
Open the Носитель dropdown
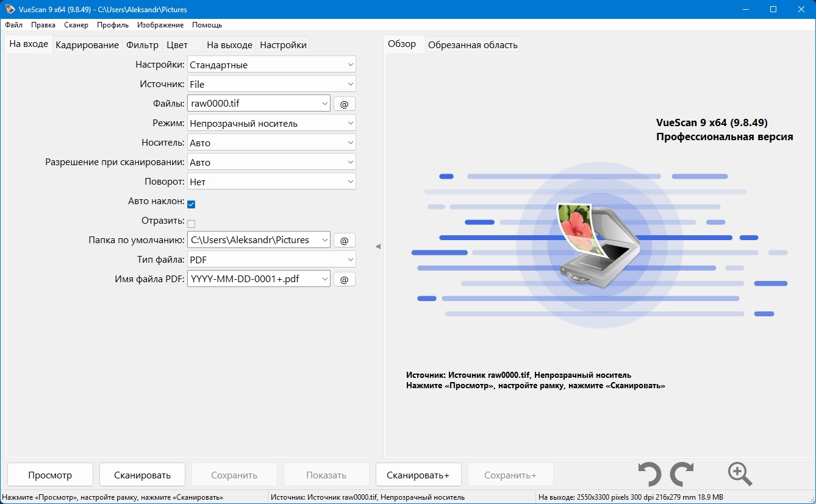point(271,143)
